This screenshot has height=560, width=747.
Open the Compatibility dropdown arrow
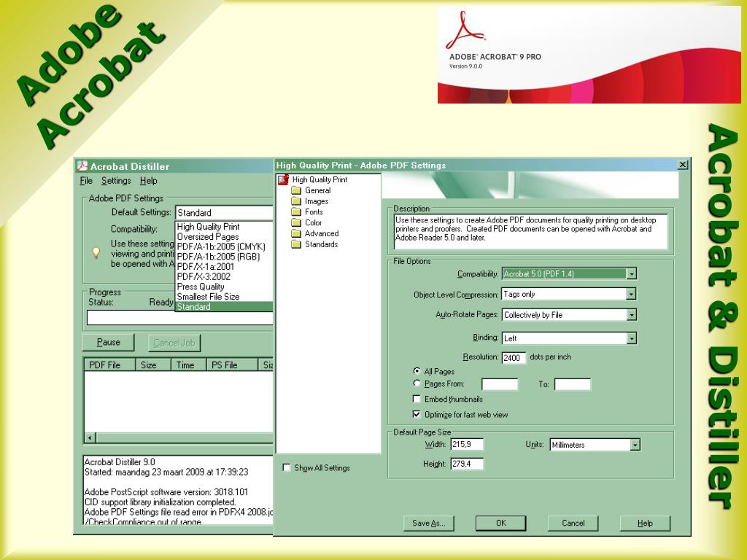click(x=631, y=274)
